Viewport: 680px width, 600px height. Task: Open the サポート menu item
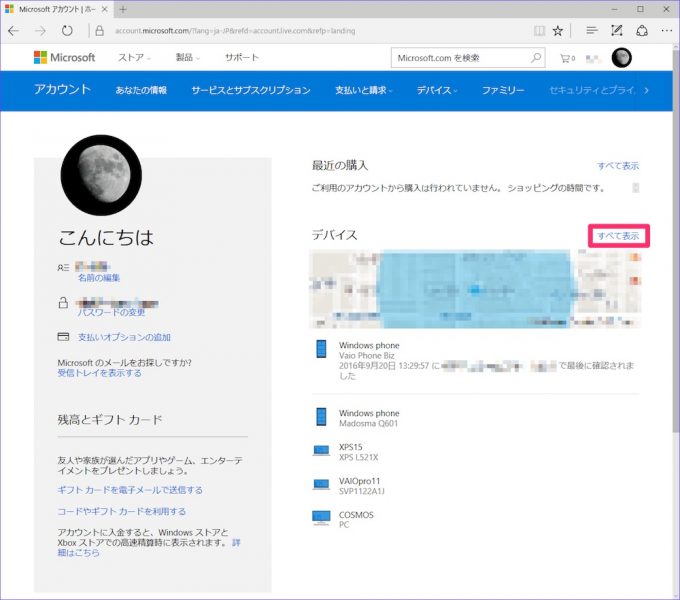[x=242, y=57]
